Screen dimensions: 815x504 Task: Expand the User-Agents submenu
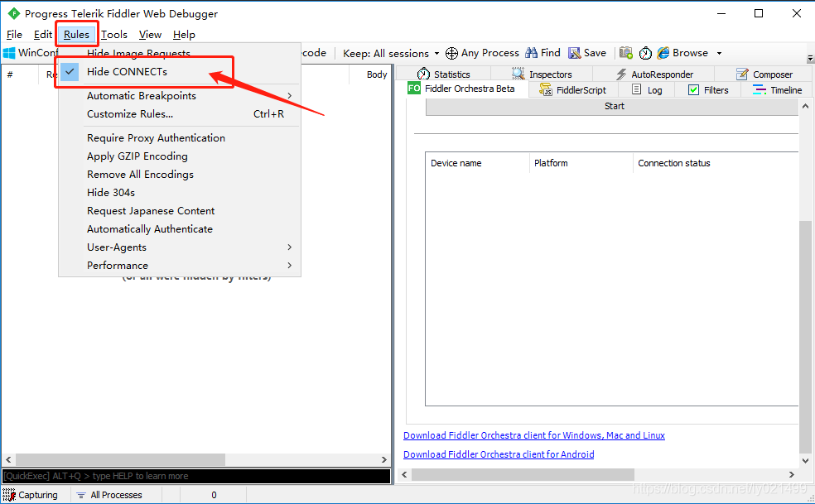click(x=180, y=247)
